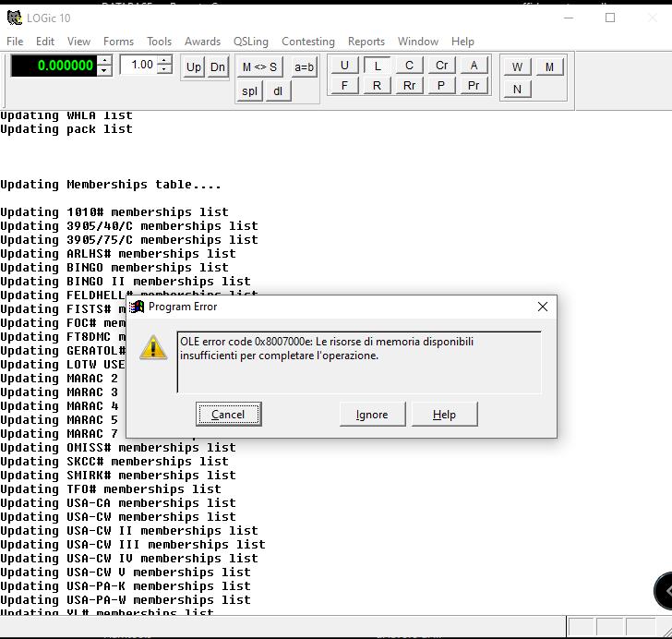Click the Program Error dialog icon
The image size is (672, 639).
[x=137, y=307]
